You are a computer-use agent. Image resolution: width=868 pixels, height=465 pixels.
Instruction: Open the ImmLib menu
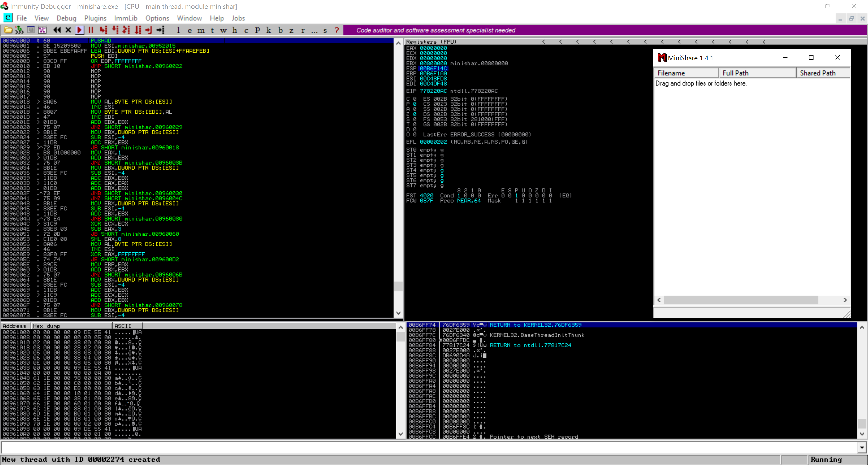(125, 18)
